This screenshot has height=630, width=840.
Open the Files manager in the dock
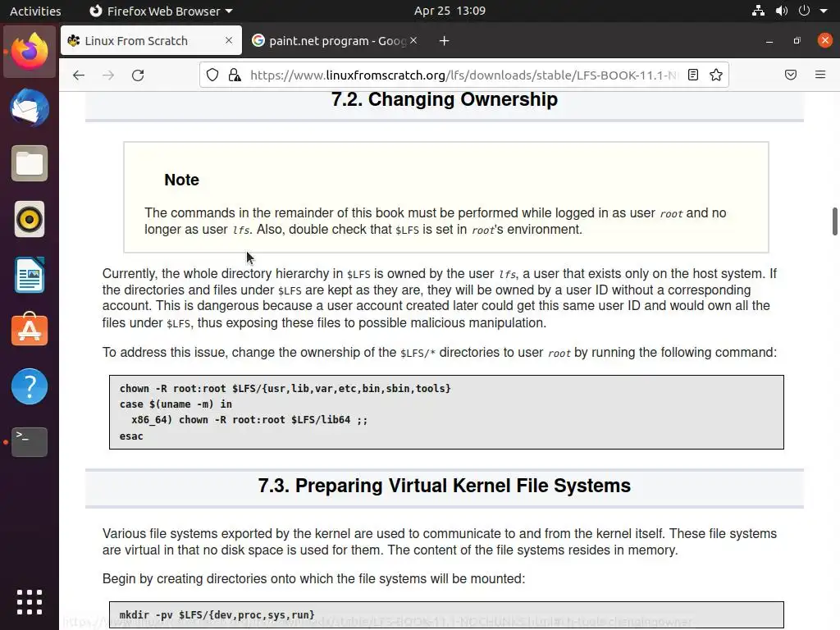(x=30, y=163)
